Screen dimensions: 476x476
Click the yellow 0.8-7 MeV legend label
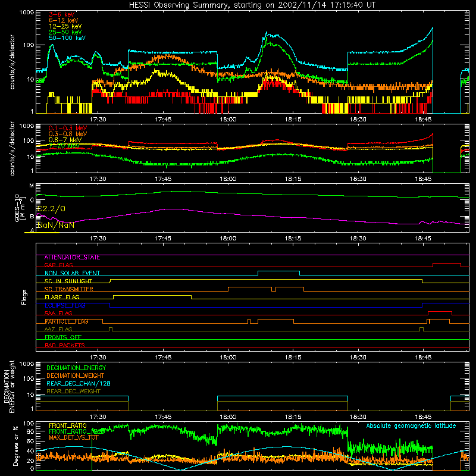[x=65, y=140]
